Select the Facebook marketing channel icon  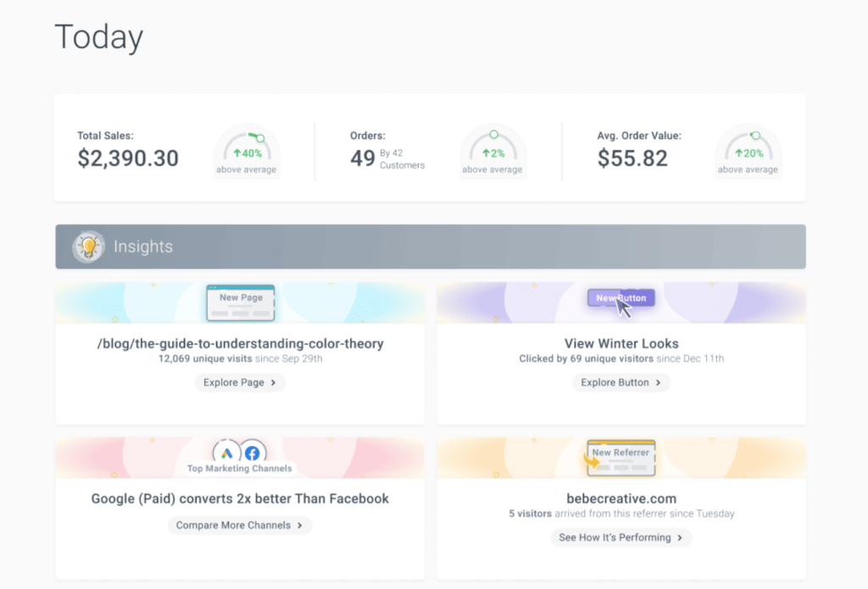pyautogui.click(x=252, y=453)
